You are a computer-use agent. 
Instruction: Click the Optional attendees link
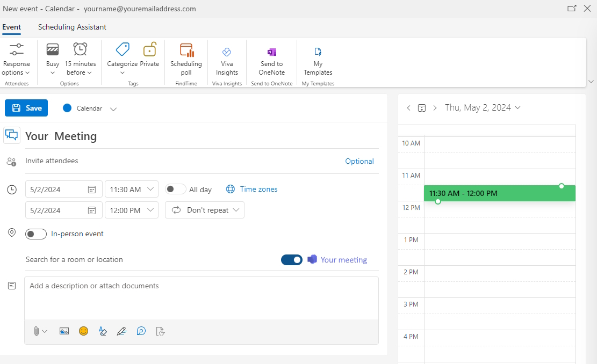(x=359, y=161)
